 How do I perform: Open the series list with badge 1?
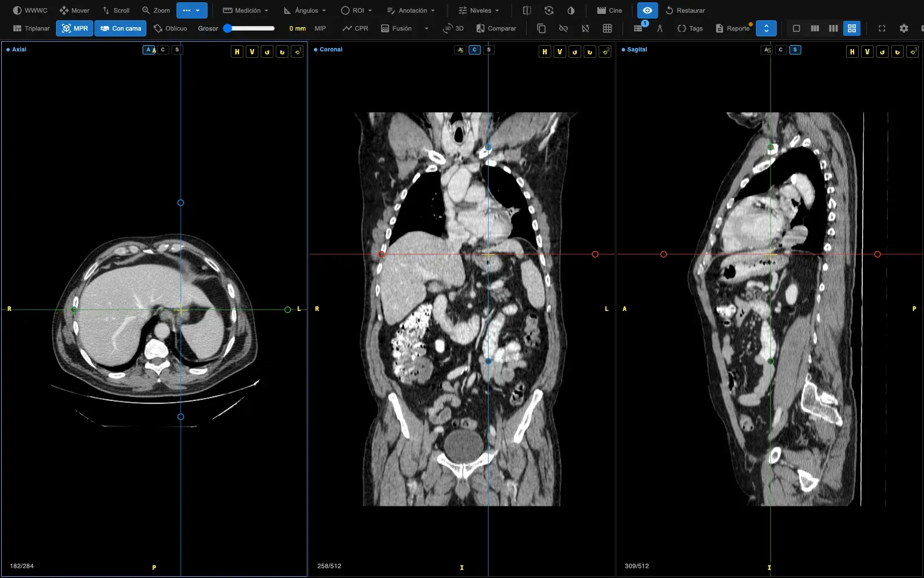[638, 28]
